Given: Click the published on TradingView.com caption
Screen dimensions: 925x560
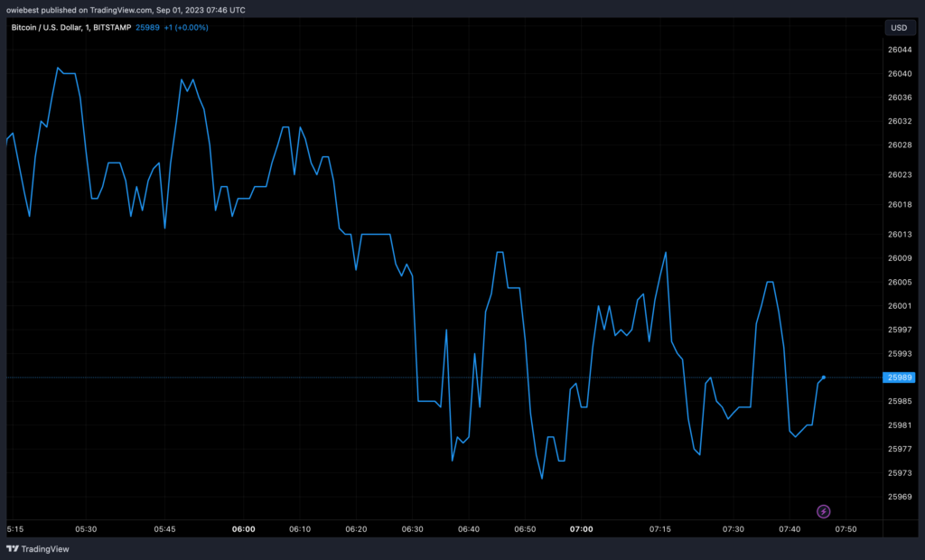Looking at the screenshot, I should point(126,10).
